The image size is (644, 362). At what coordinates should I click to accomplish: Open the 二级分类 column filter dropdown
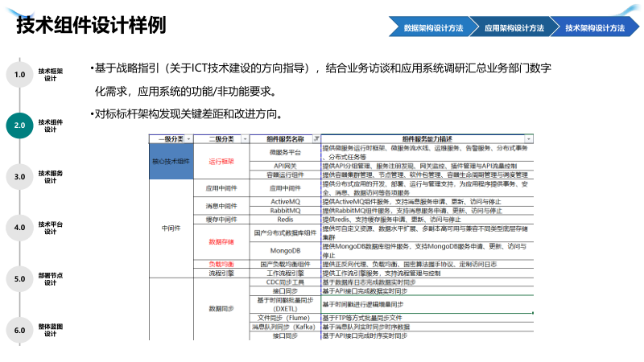pyautogui.click(x=245, y=139)
